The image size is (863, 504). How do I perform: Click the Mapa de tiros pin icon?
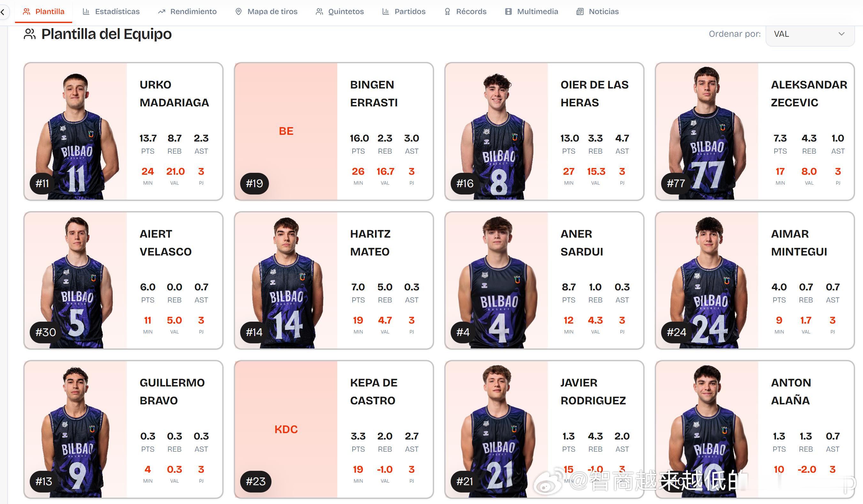239,11
